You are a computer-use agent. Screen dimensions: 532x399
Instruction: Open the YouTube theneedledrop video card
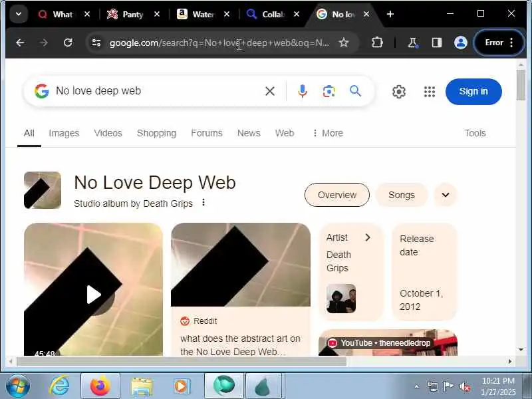[388, 342]
